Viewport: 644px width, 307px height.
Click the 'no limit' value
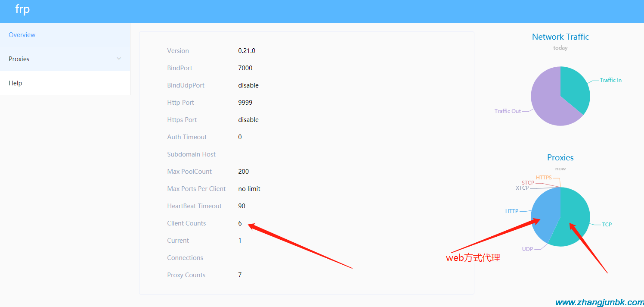point(249,189)
